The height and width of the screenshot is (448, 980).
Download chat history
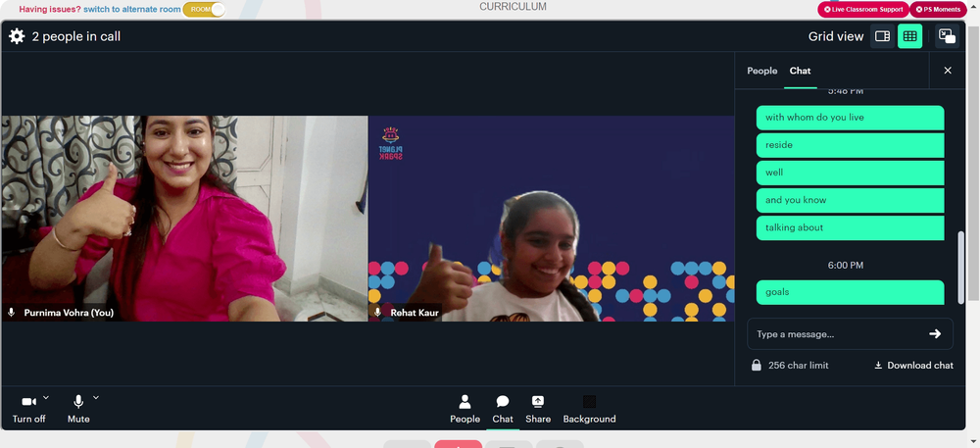pos(913,366)
